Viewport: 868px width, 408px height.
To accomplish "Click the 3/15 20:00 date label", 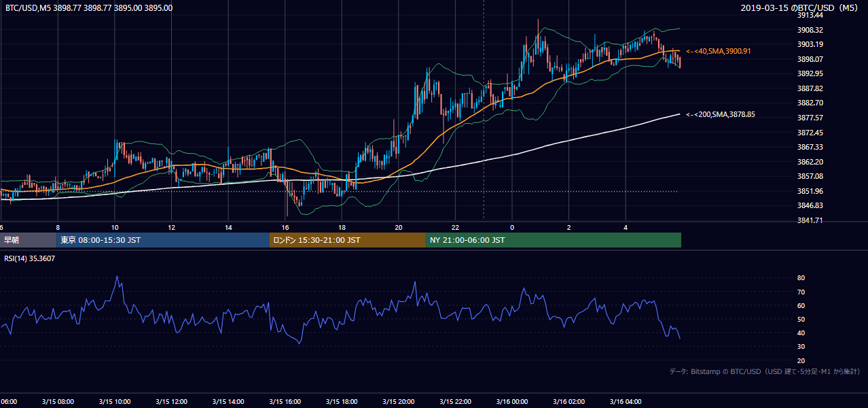I will (x=399, y=401).
